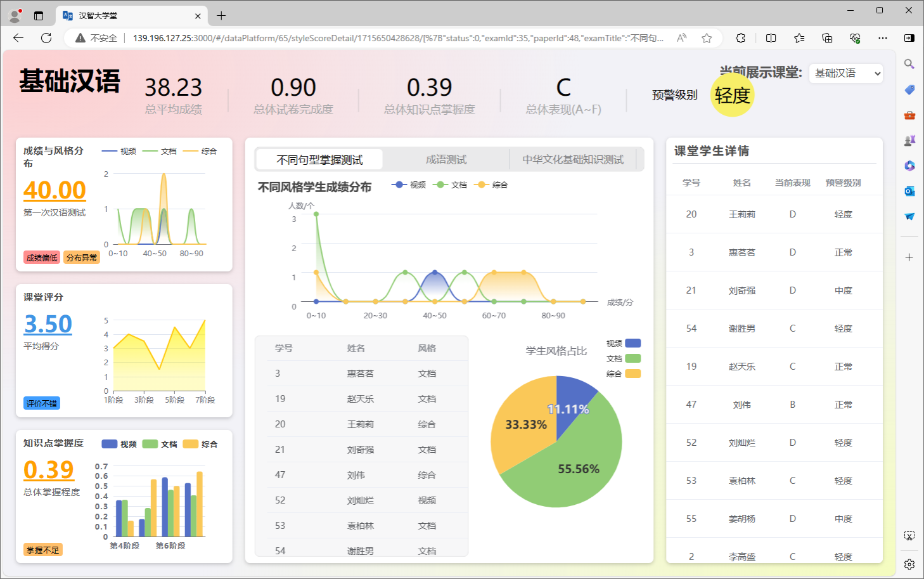
Task: Add page to favorites with star icon
Action: click(707, 38)
